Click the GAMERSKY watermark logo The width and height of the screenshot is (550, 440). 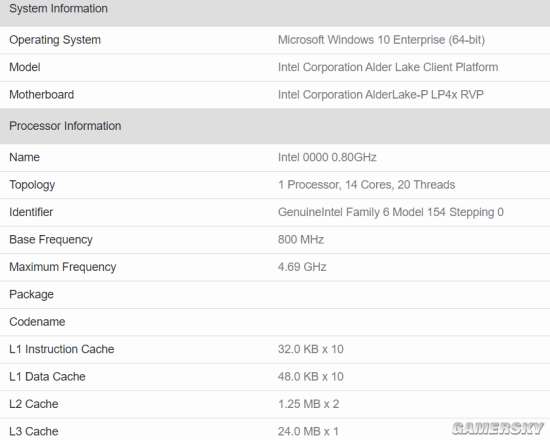click(x=498, y=429)
